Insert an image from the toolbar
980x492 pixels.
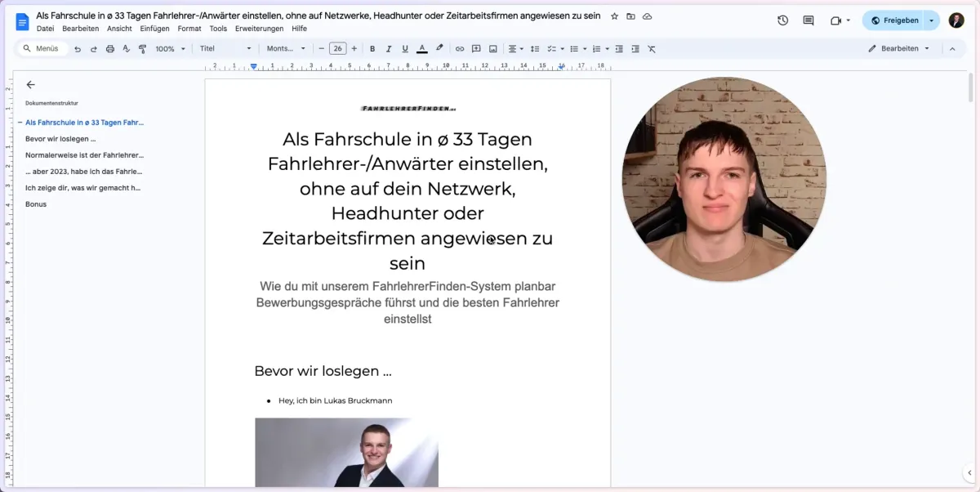pos(492,49)
